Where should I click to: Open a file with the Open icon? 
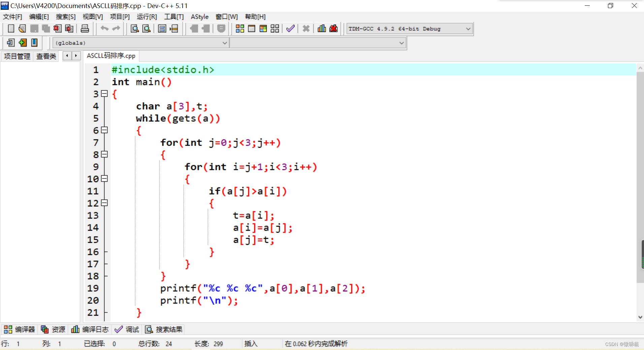pyautogui.click(x=22, y=28)
